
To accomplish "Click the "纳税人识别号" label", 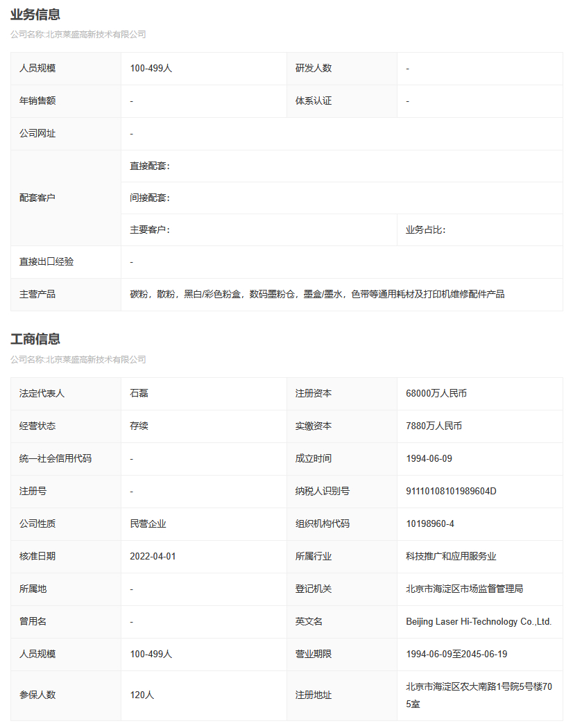I will [x=323, y=491].
